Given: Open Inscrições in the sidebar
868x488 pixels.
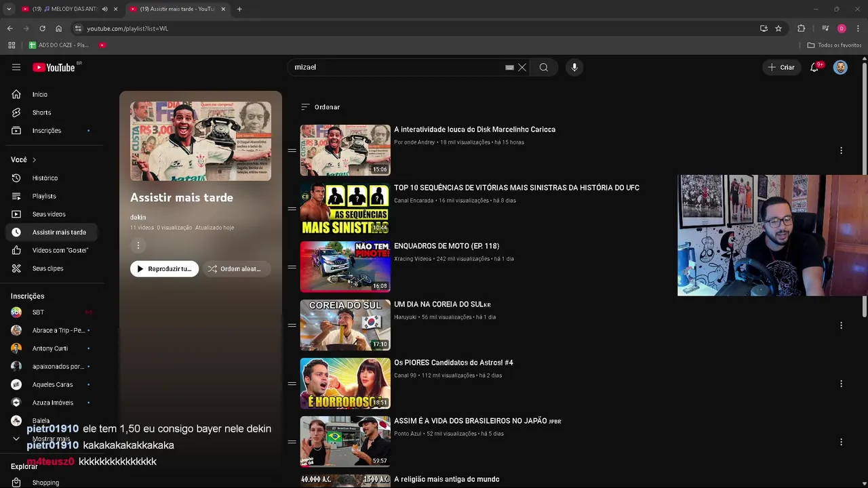Looking at the screenshot, I should [52, 130].
